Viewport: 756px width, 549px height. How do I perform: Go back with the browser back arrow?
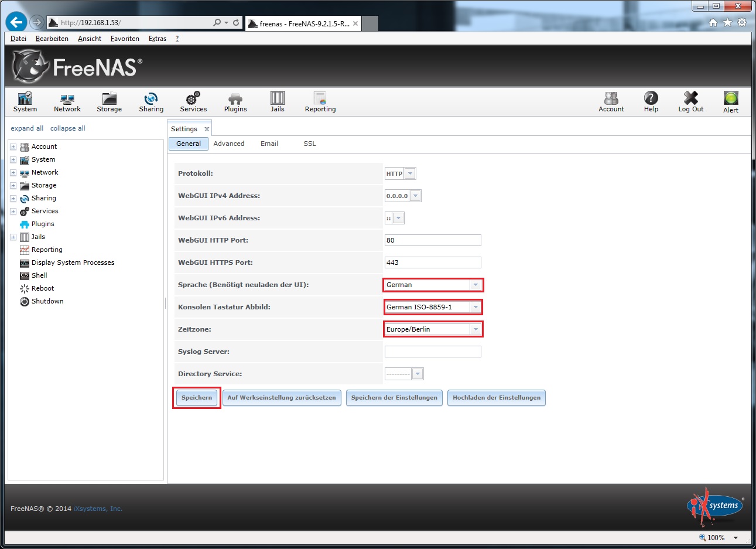pos(16,22)
